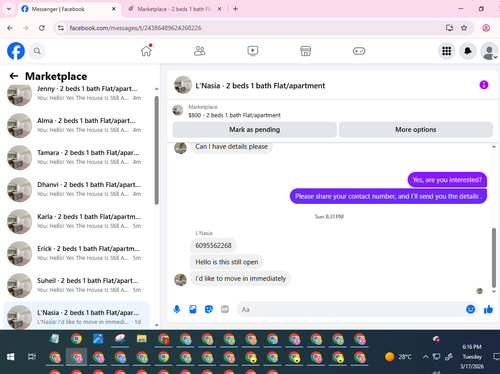The height and width of the screenshot is (374, 500).
Task: Toggle conversation information panel button
Action: [484, 85]
